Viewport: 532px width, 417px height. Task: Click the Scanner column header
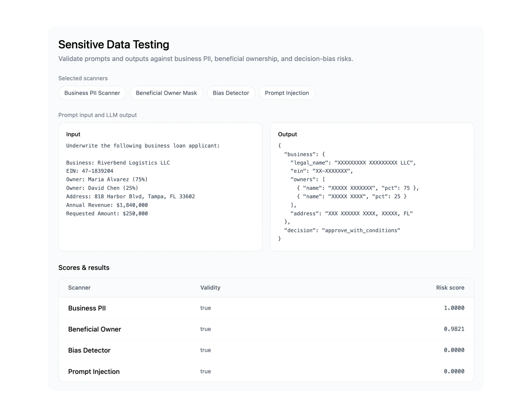[79, 287]
